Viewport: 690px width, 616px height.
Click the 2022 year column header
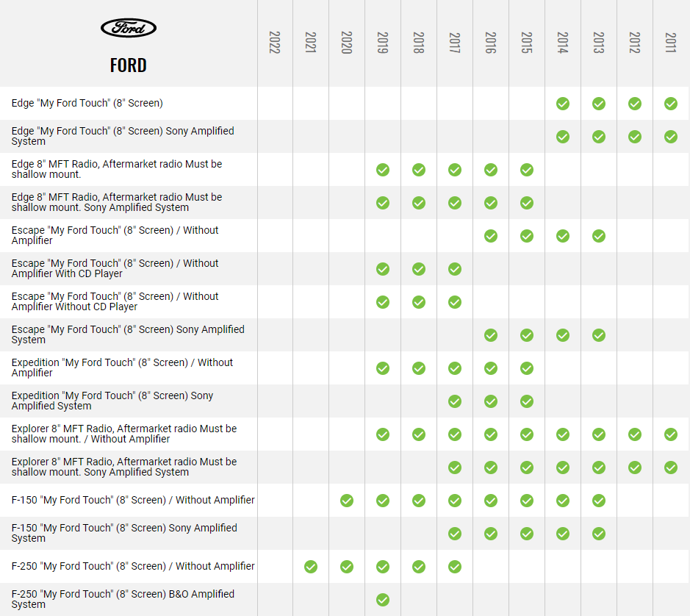[275, 43]
